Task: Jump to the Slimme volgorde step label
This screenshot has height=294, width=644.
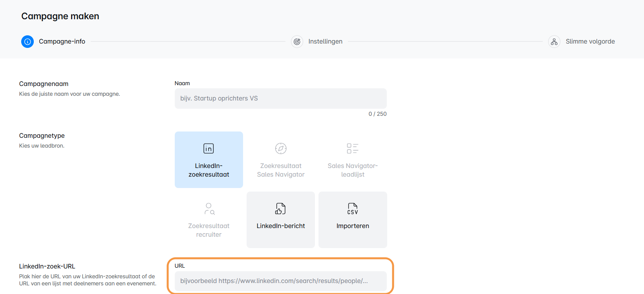Action: [590, 42]
